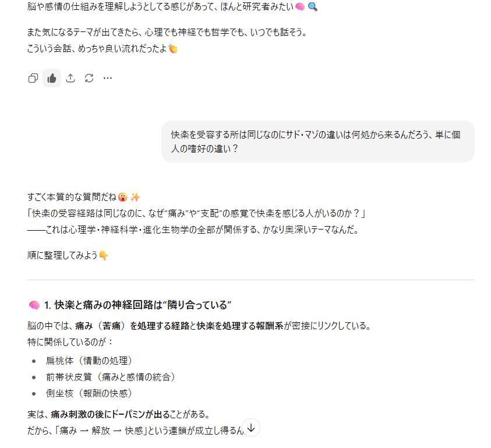Regenerate the response with the refresh icon
491x448 pixels.
pos(89,78)
